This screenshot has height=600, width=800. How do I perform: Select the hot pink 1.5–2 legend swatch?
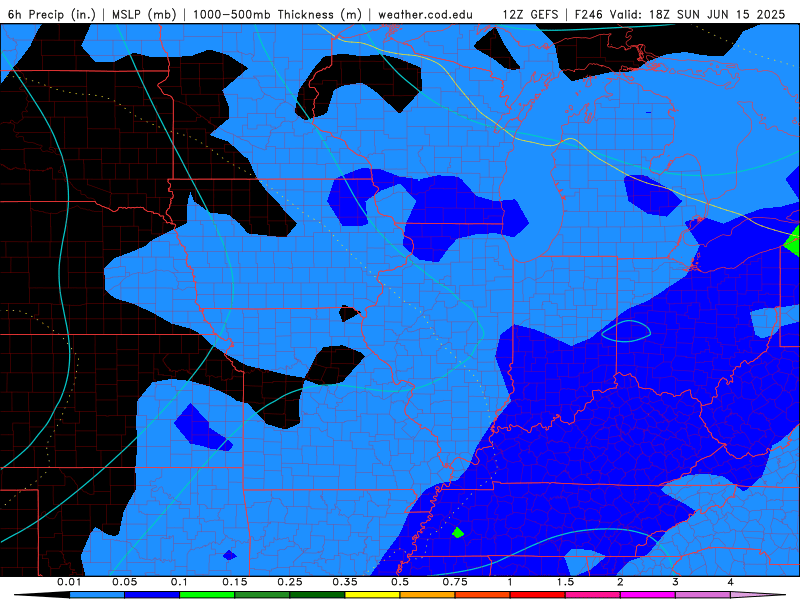[x=593, y=595]
